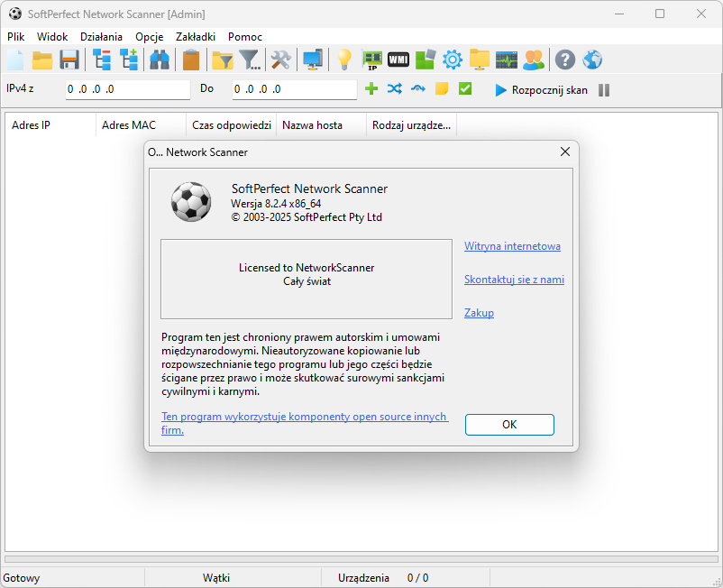This screenshot has width=723, height=588.
Task: Pause scanning with the pause button
Action: click(604, 90)
